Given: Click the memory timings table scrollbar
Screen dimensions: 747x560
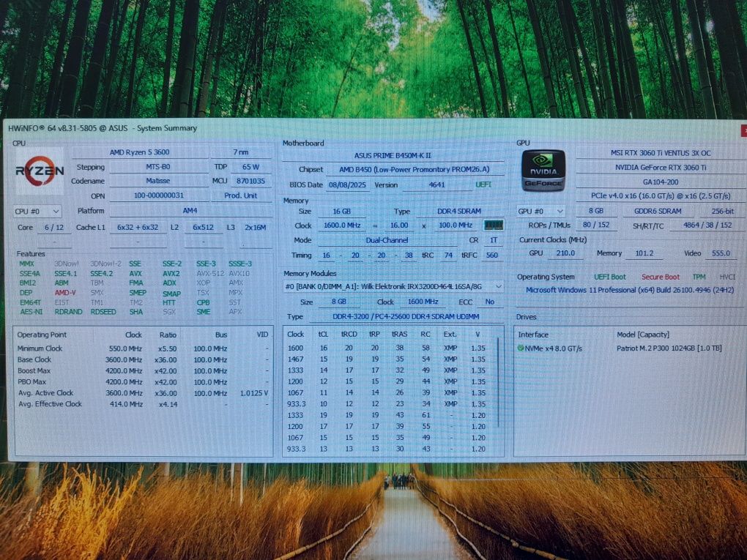Looking at the screenshot, I should click(x=498, y=382).
